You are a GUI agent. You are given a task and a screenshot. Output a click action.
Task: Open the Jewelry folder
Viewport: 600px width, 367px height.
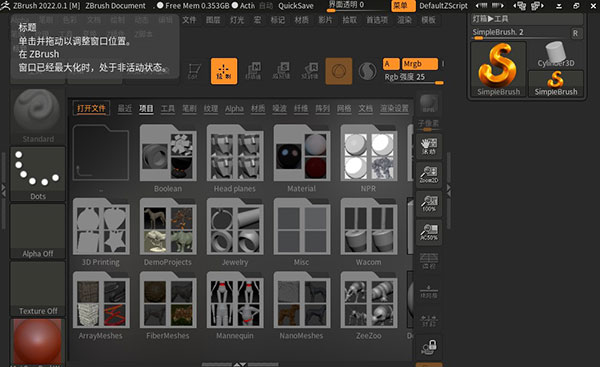pyautogui.click(x=235, y=227)
